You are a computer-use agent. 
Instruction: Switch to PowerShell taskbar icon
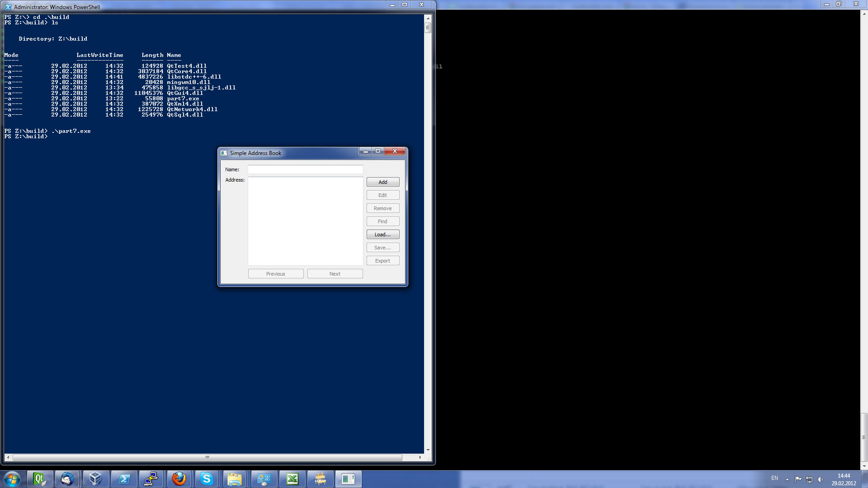[124, 479]
